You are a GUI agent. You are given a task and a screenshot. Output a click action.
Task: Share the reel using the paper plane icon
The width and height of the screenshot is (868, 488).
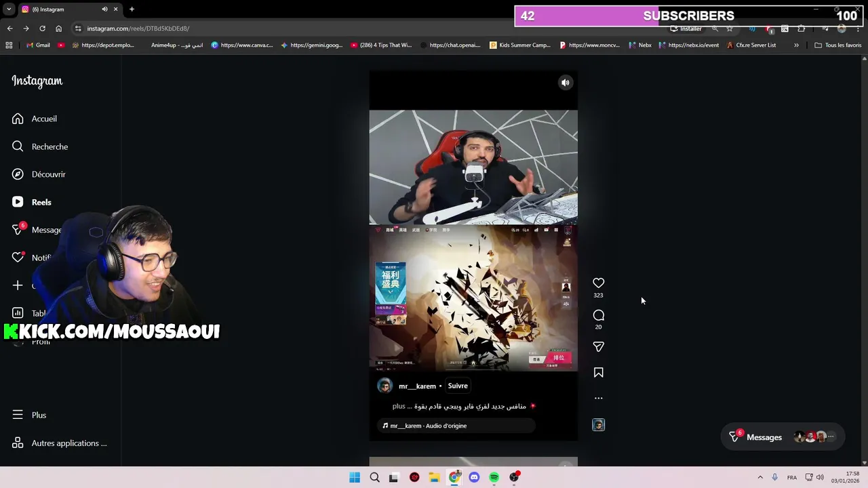point(598,347)
